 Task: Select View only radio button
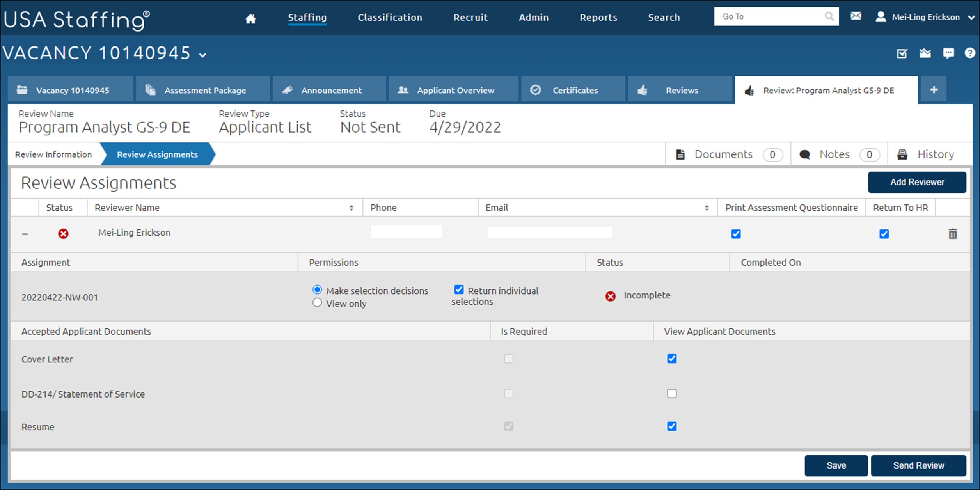317,303
